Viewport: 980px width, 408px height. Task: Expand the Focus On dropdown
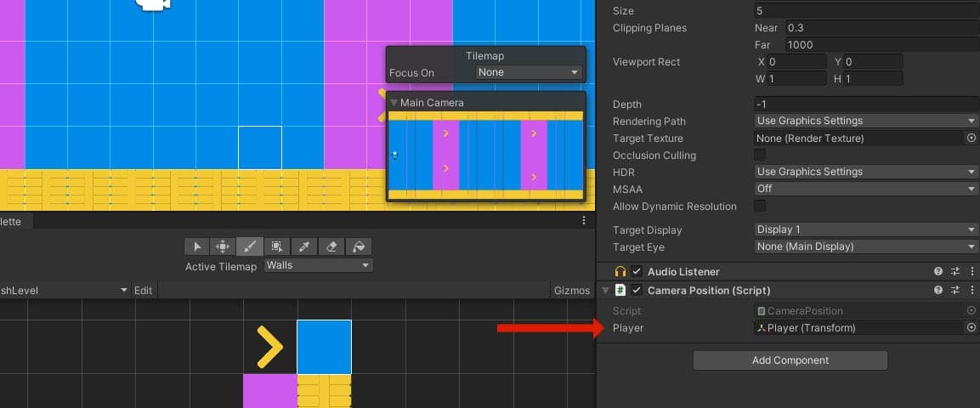[x=528, y=73]
